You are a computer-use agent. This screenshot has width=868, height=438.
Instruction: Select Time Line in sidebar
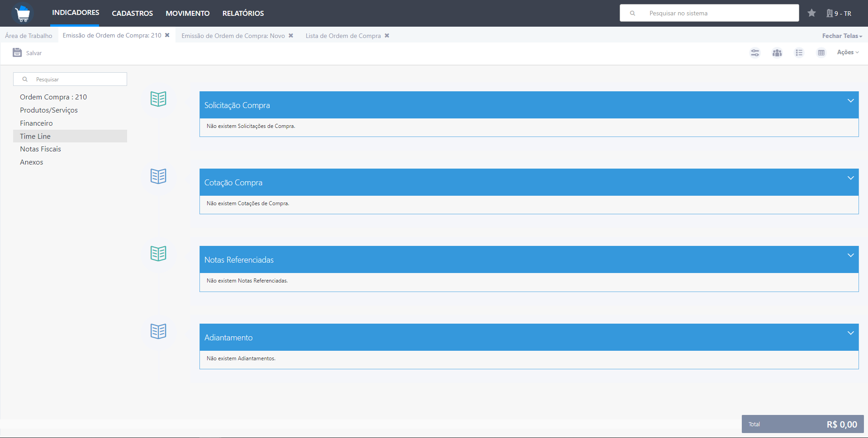click(x=70, y=136)
